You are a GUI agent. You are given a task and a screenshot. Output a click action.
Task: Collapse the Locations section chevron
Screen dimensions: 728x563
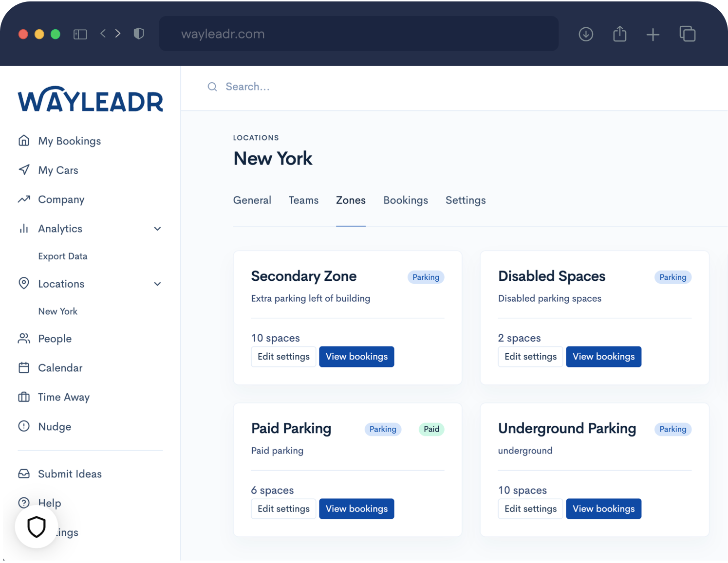[157, 284]
